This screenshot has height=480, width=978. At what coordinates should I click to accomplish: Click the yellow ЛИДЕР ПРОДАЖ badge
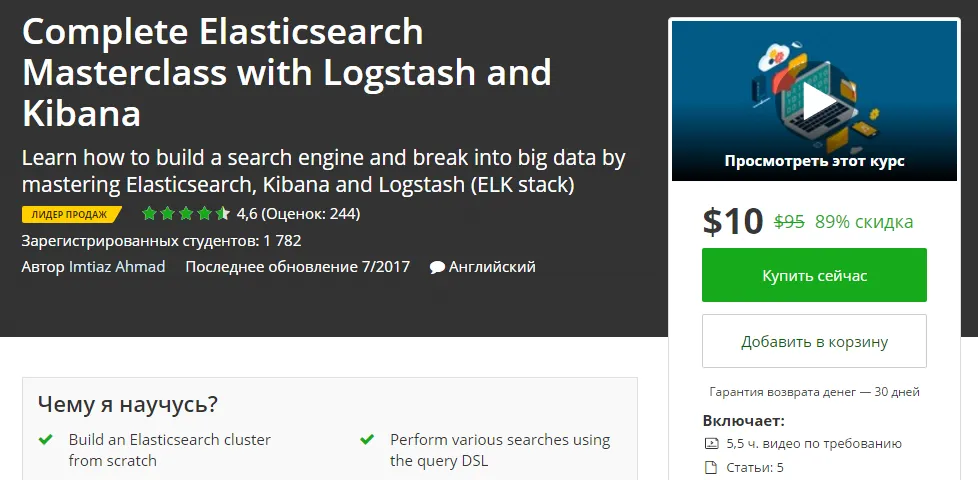pyautogui.click(x=71, y=214)
